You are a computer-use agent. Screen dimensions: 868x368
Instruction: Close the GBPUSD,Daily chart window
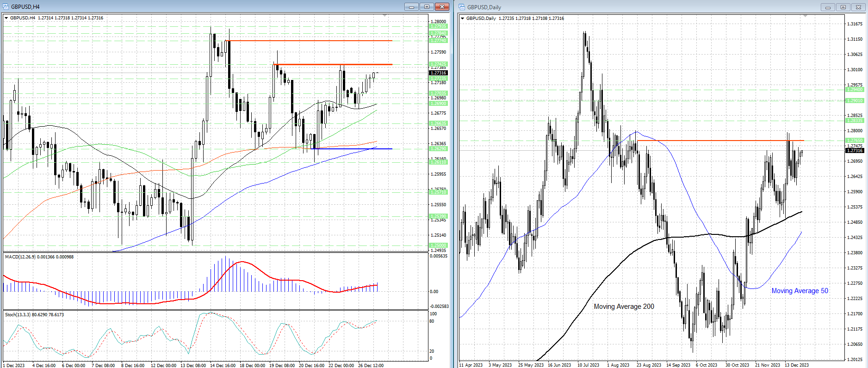coord(858,7)
